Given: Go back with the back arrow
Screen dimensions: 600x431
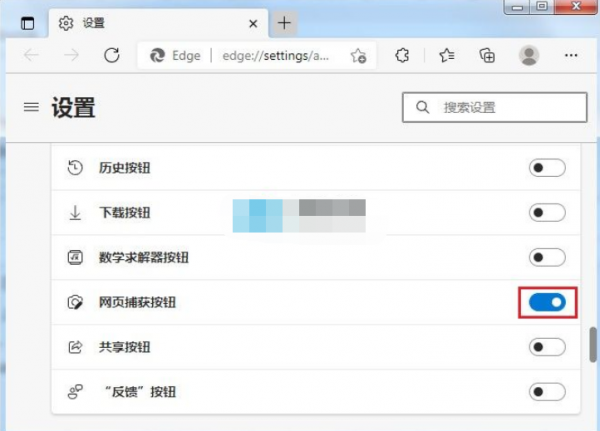Looking at the screenshot, I should click(x=31, y=55).
